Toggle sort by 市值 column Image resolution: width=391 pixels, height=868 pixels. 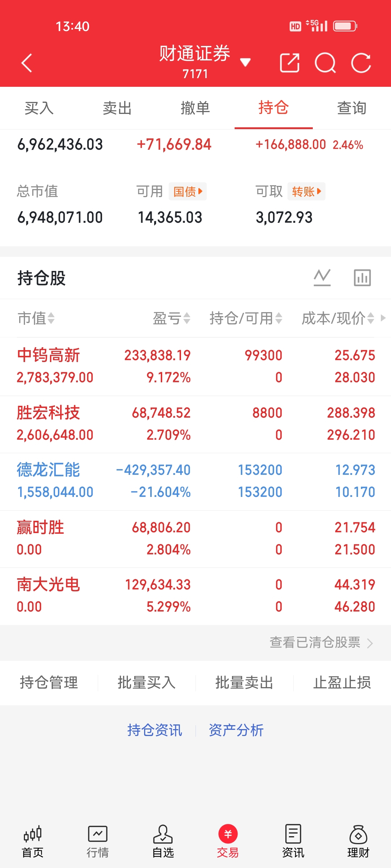(36, 318)
